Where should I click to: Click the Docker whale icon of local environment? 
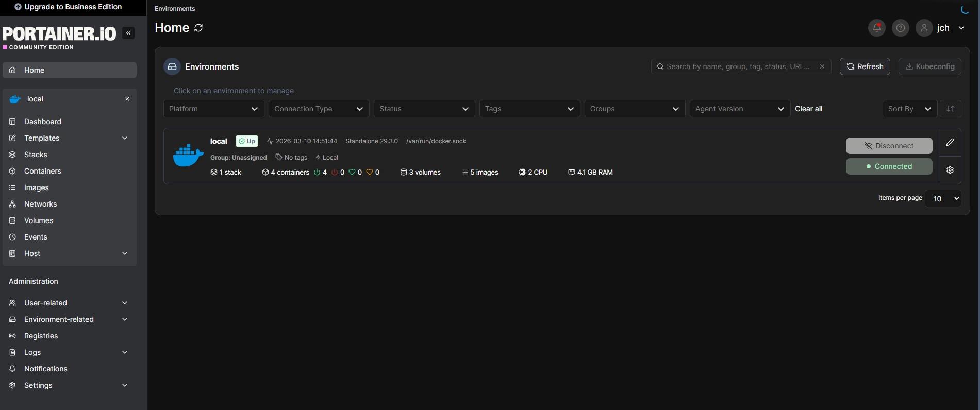click(188, 155)
